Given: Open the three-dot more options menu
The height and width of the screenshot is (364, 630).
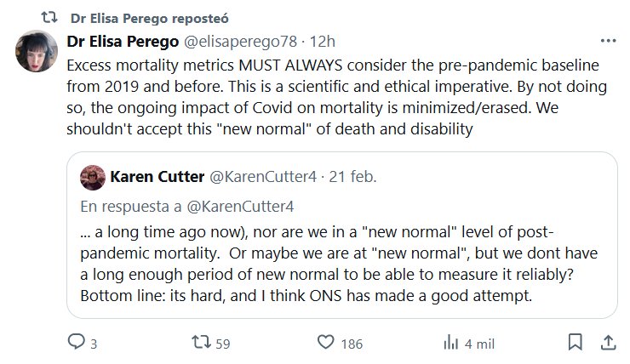Looking at the screenshot, I should (x=607, y=42).
